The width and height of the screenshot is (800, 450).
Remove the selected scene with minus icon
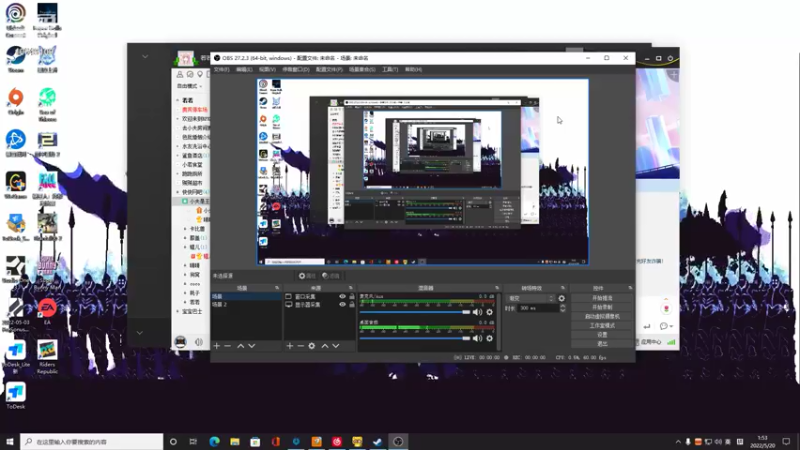click(228, 346)
